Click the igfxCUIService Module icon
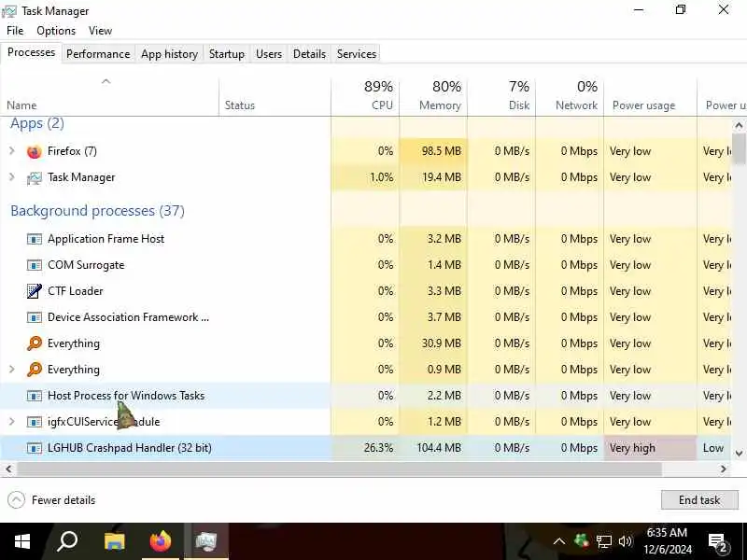The height and width of the screenshot is (560, 747). pyautogui.click(x=35, y=422)
